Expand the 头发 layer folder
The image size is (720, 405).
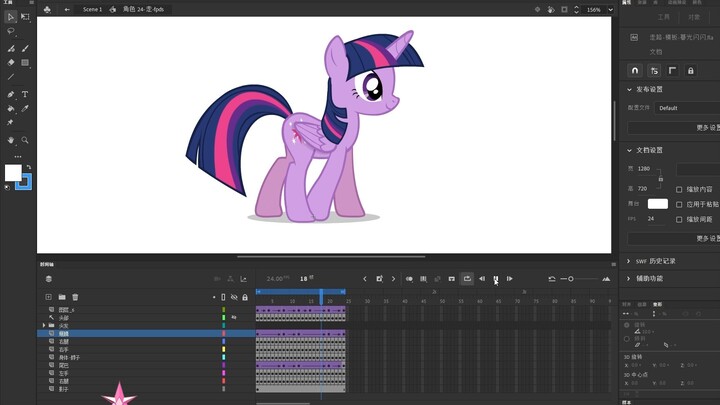(x=44, y=325)
